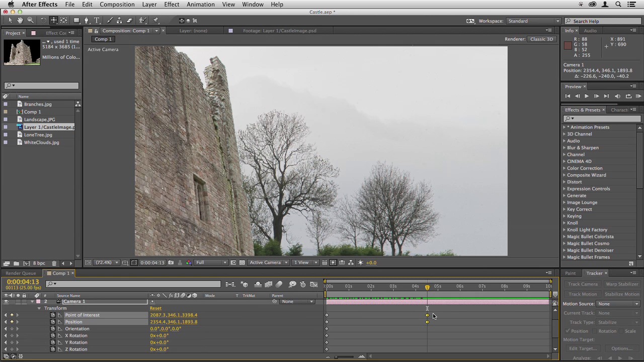This screenshot has height=362, width=644.
Task: Click the Position keyframe on timeline
Action: pos(427,322)
